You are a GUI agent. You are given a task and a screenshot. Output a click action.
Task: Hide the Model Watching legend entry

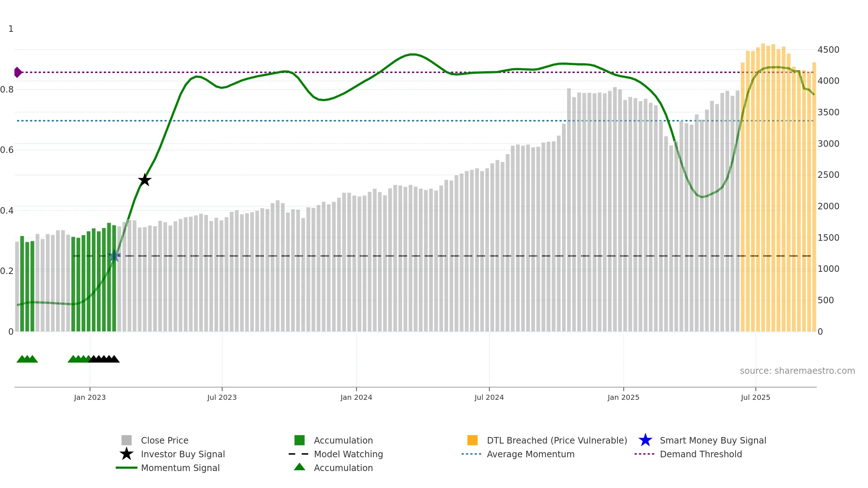348,454
